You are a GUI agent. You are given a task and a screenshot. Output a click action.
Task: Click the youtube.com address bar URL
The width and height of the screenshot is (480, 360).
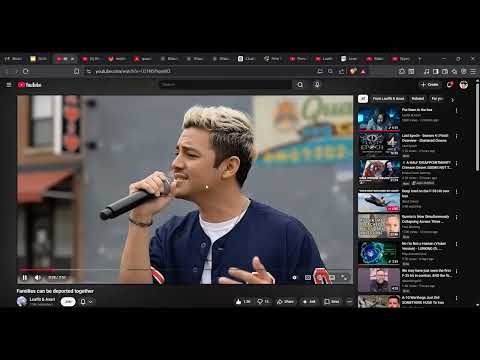133,71
